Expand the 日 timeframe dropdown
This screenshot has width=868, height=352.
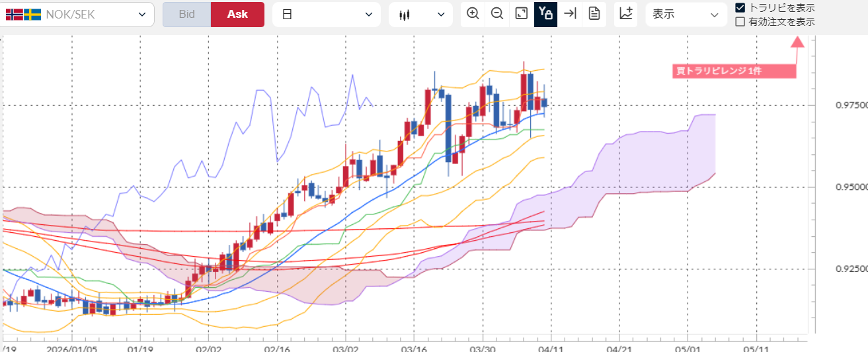[x=326, y=15]
